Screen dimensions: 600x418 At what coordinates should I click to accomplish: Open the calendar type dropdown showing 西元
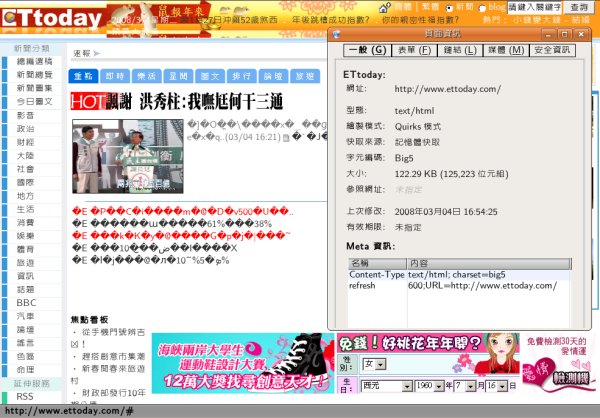click(x=387, y=386)
